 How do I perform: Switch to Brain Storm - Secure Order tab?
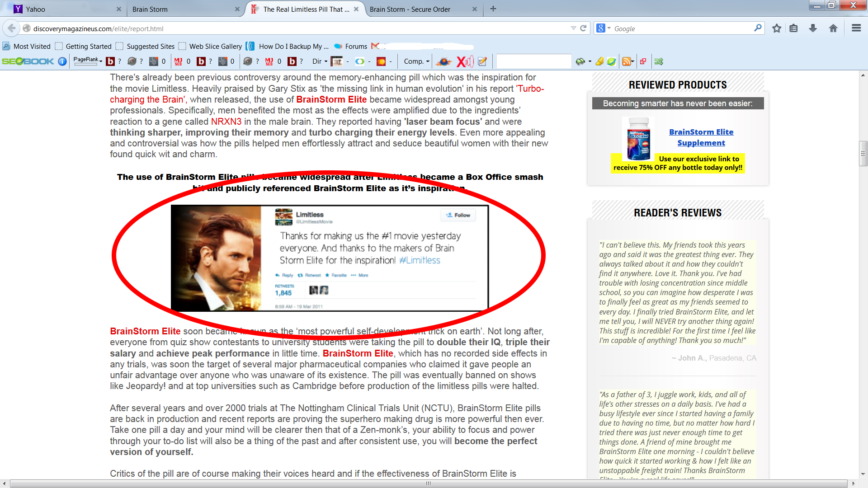click(423, 9)
